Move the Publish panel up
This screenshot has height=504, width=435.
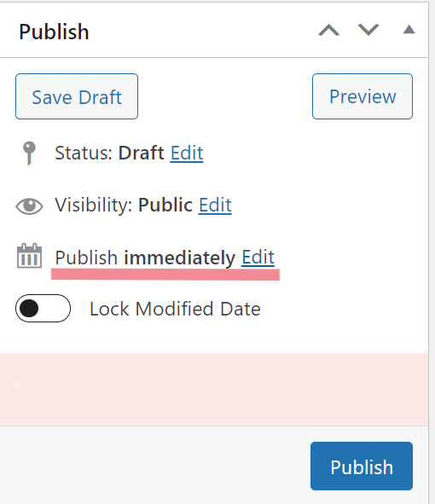click(x=328, y=30)
